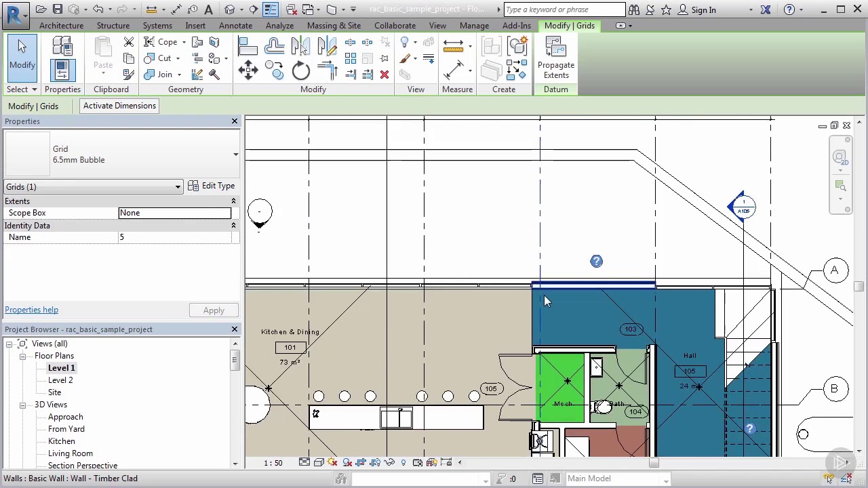
Task: Click Sign In in the title bar
Action: pos(703,10)
